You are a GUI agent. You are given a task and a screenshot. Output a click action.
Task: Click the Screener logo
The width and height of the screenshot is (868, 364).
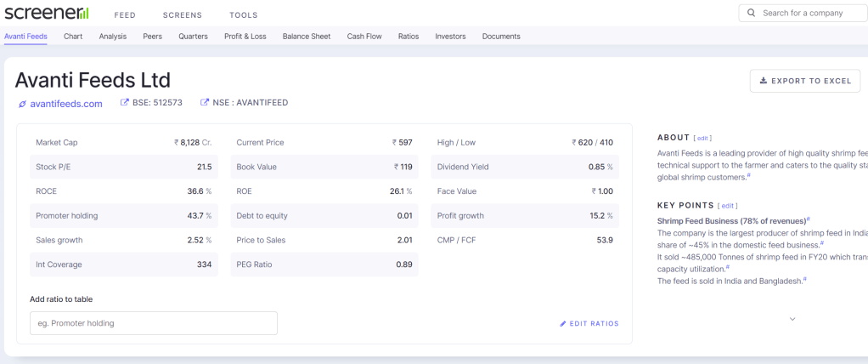46,14
